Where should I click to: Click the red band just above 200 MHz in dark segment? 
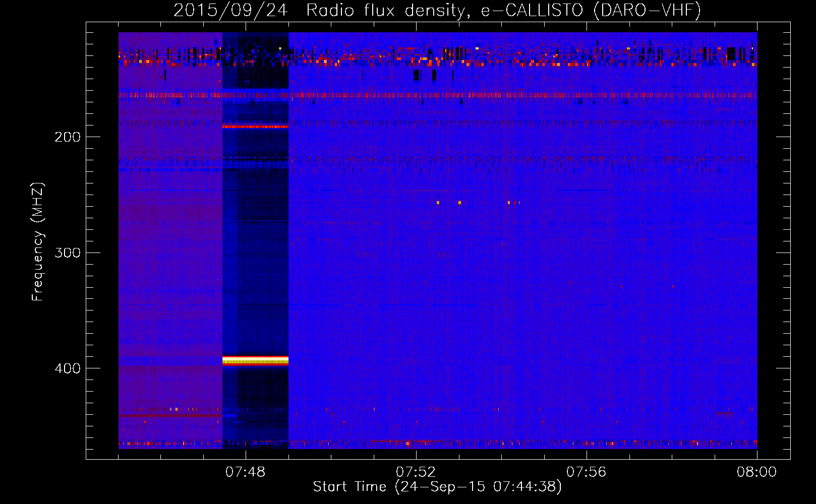pos(255,127)
